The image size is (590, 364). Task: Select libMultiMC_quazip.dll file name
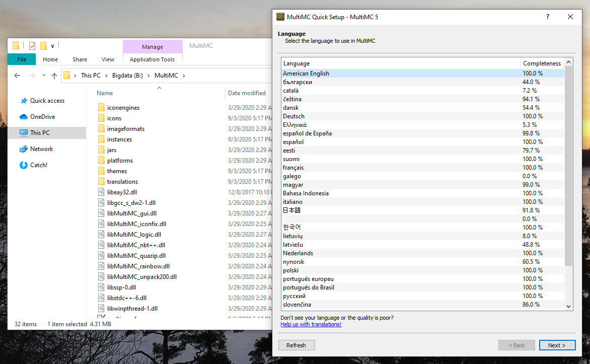coord(136,255)
